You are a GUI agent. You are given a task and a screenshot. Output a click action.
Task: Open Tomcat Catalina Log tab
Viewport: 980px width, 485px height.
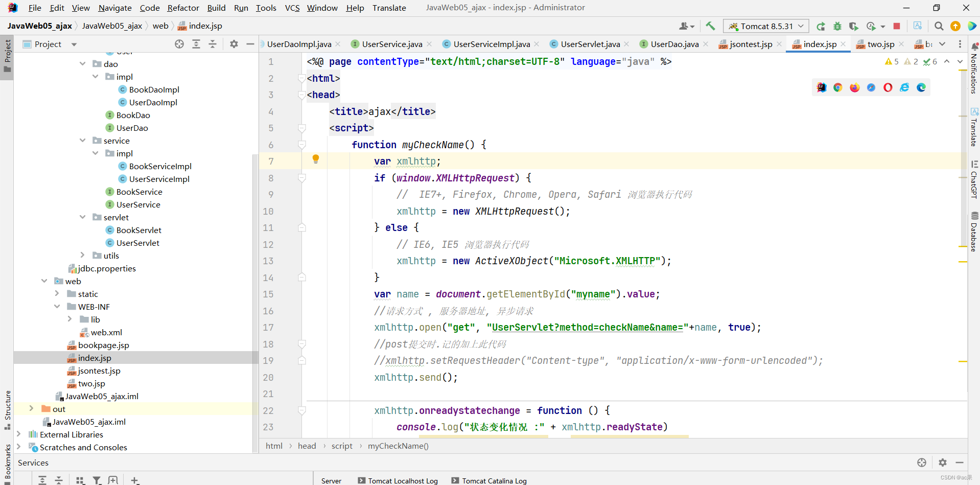pyautogui.click(x=489, y=480)
